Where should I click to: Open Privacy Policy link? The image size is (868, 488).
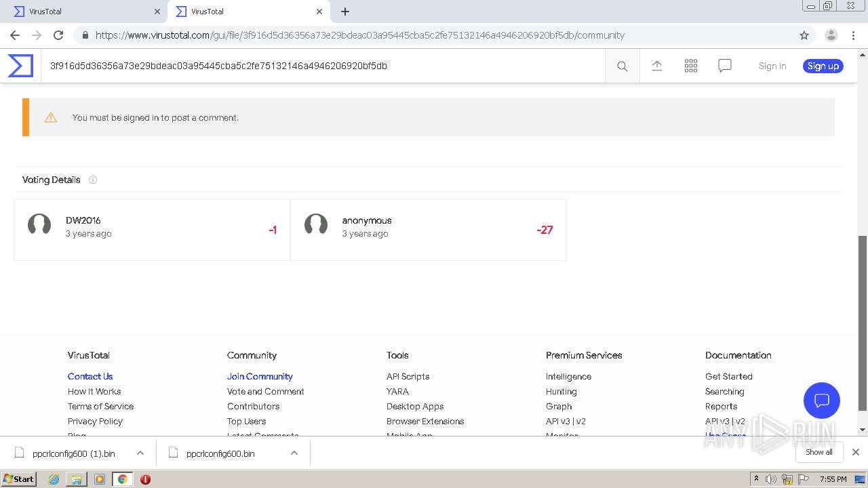pyautogui.click(x=95, y=421)
